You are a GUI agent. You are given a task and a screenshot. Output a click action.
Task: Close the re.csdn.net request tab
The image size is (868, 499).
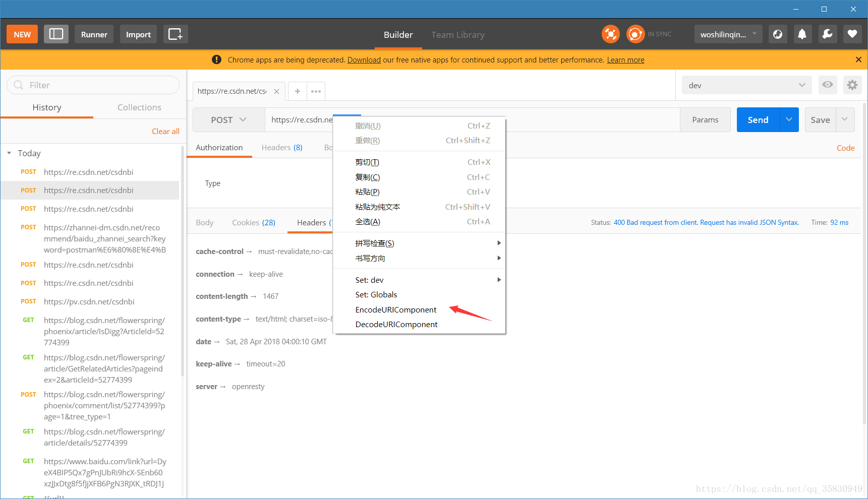pos(276,91)
